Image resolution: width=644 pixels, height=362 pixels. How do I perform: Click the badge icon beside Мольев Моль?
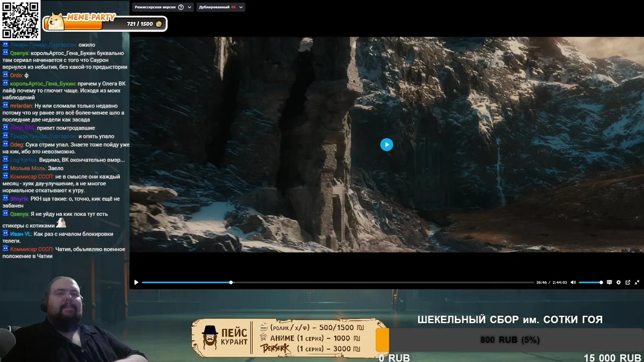click(5, 168)
